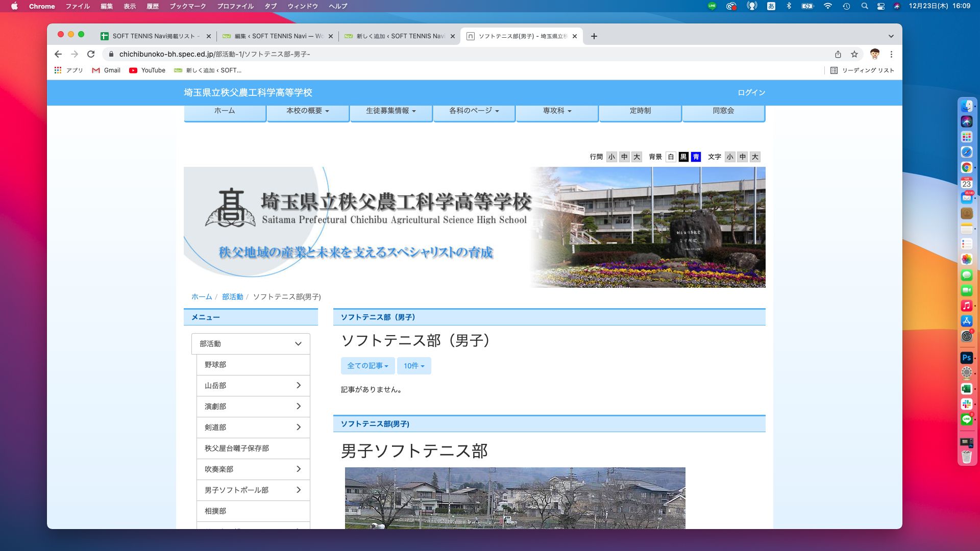The width and height of the screenshot is (980, 551).
Task: Click the Apps grid shortcut icon
Action: (58, 70)
